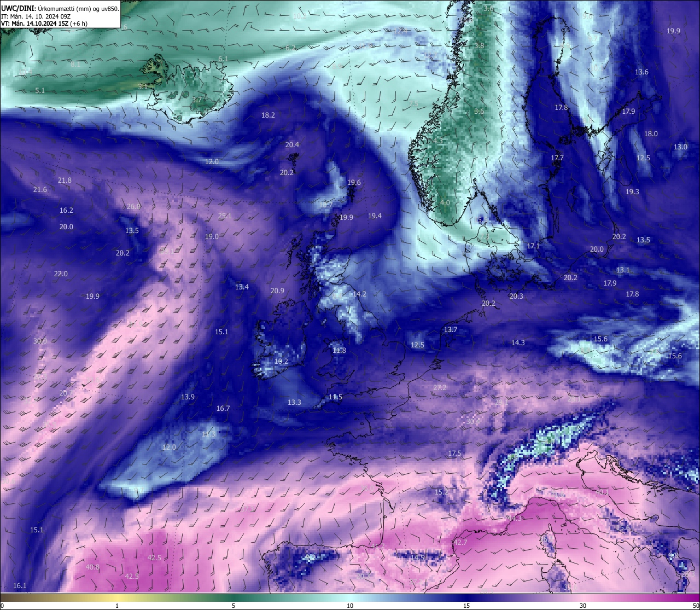Click the 13.9 value label
The image size is (700, 610).
point(188,397)
